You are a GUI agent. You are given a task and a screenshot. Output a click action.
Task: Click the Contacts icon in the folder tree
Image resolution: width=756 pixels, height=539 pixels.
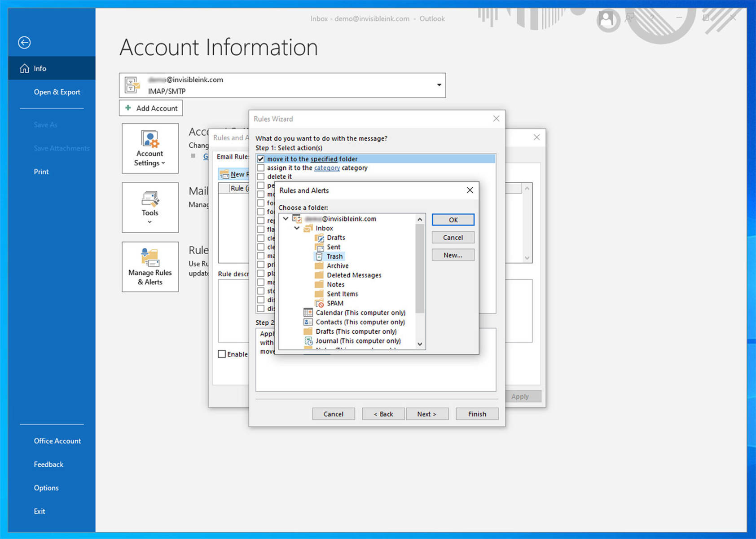coord(308,322)
